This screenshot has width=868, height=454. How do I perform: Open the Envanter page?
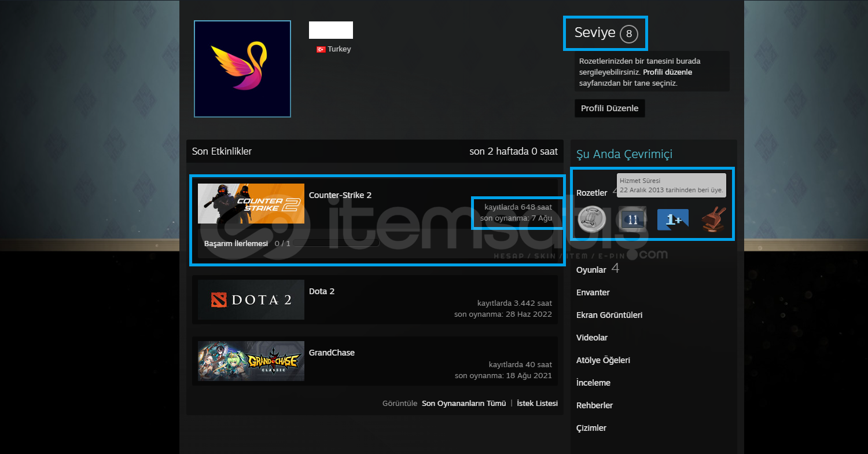click(x=593, y=292)
